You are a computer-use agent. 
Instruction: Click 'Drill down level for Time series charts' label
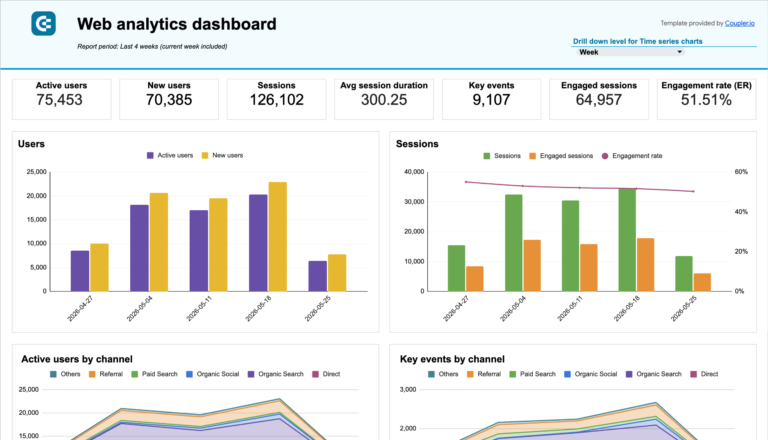638,41
